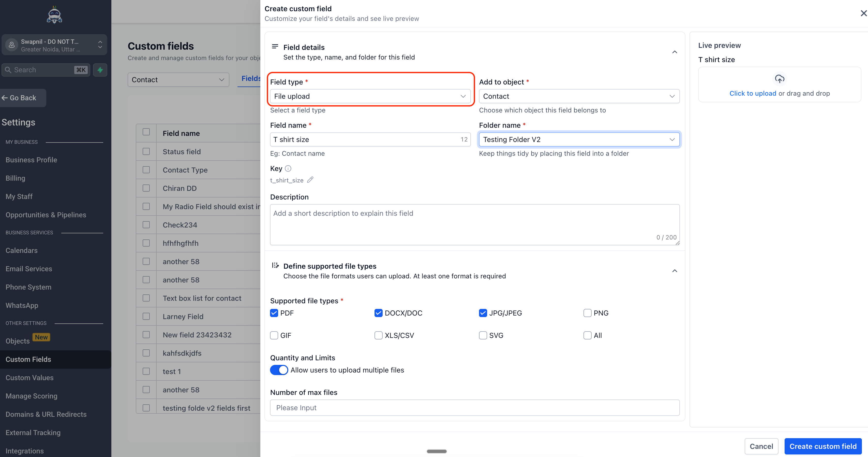The height and width of the screenshot is (457, 868).
Task: Open the Folder name dropdown
Action: point(579,140)
